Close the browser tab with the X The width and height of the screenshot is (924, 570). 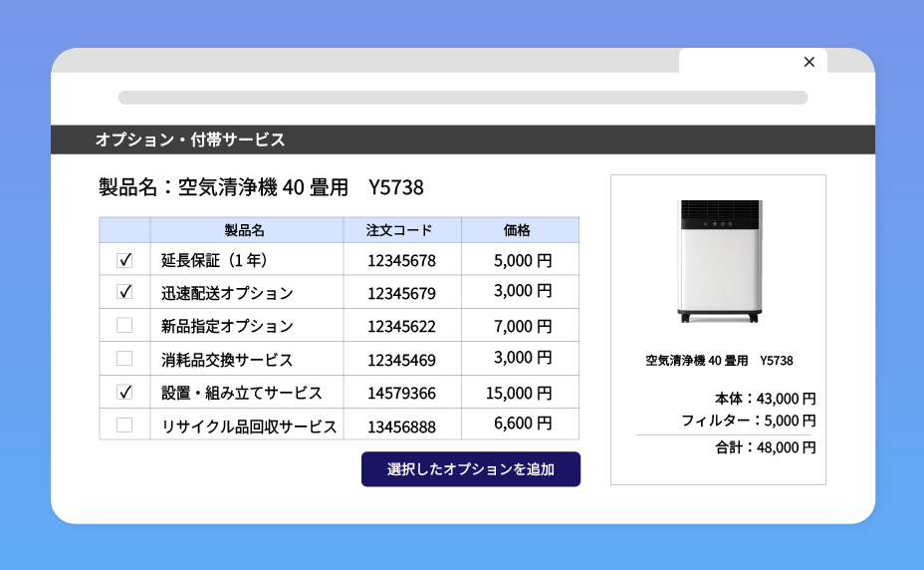(x=808, y=62)
